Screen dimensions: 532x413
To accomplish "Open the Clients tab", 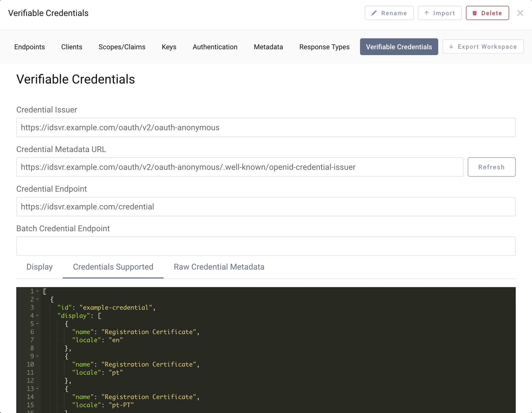I will [x=72, y=47].
